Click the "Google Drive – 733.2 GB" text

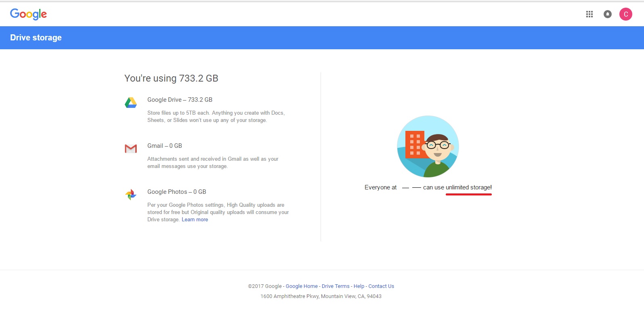coord(180,100)
